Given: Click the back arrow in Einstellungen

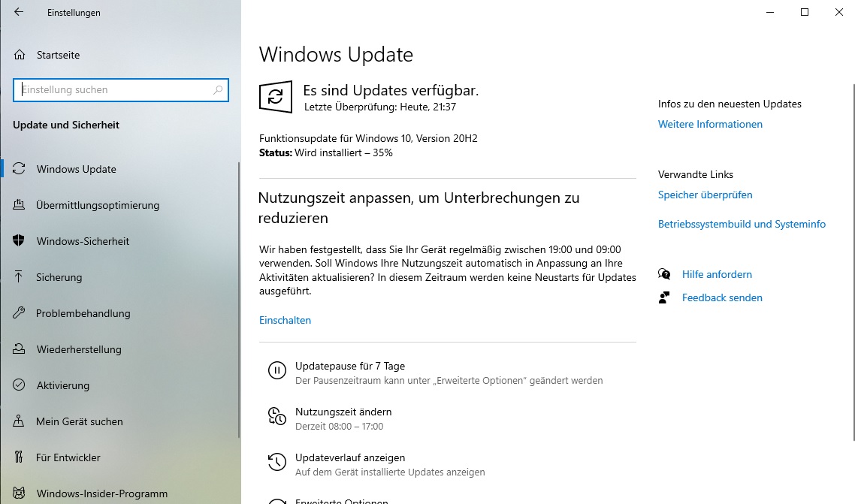Looking at the screenshot, I should pos(19,12).
